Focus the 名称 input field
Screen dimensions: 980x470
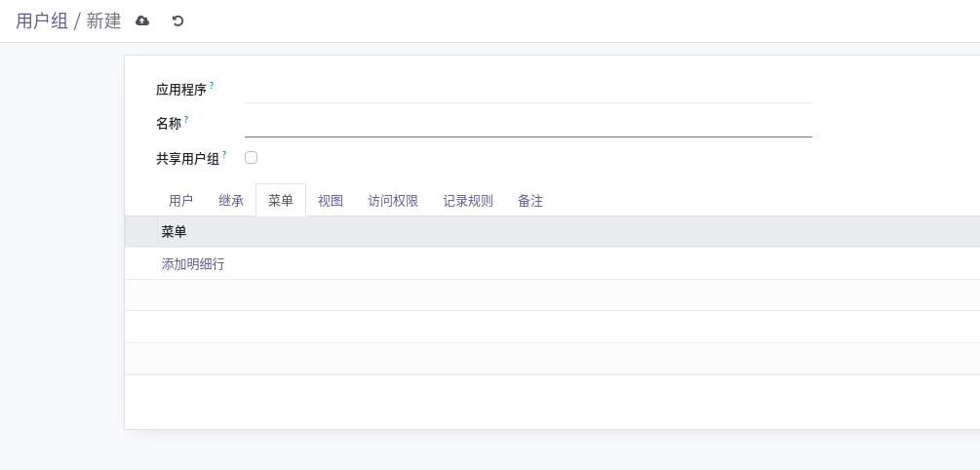(x=529, y=125)
